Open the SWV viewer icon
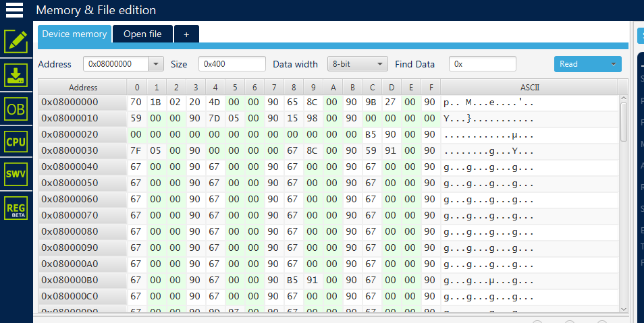 click(16, 174)
